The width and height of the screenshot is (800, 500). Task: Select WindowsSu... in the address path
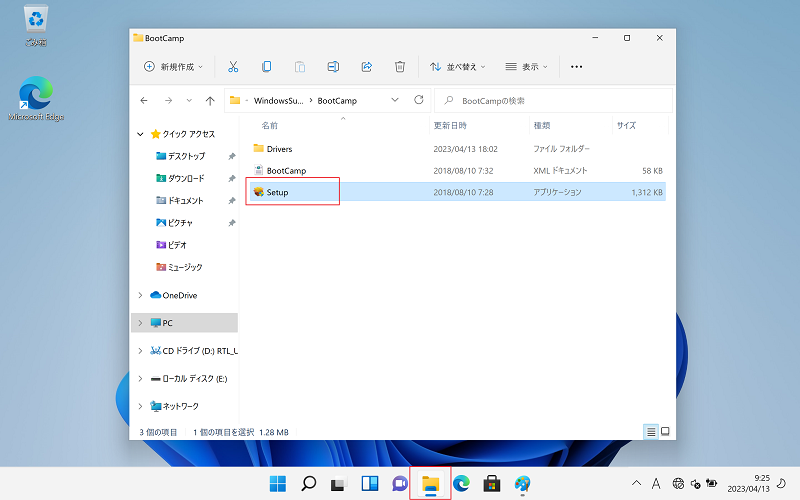279,101
